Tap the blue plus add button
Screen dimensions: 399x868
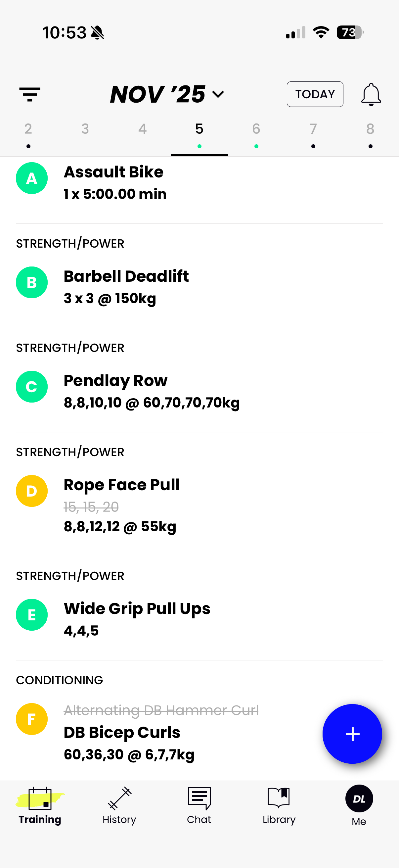click(x=352, y=734)
